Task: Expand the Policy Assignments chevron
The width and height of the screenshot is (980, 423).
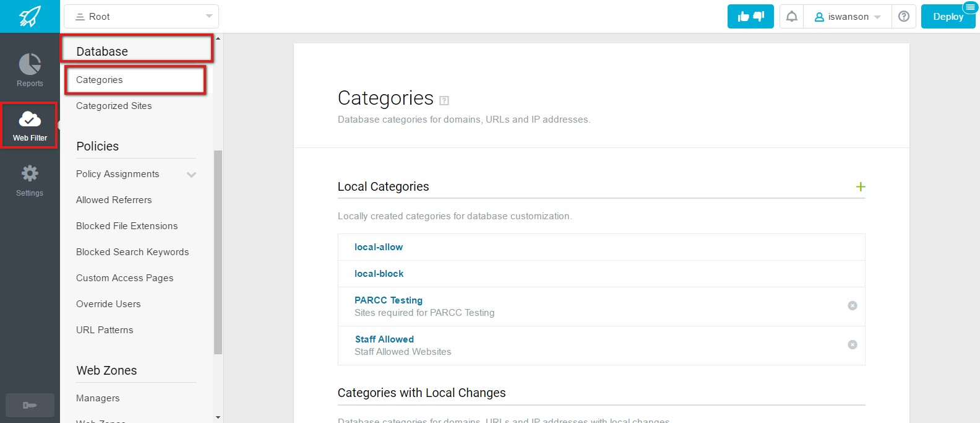Action: click(192, 175)
